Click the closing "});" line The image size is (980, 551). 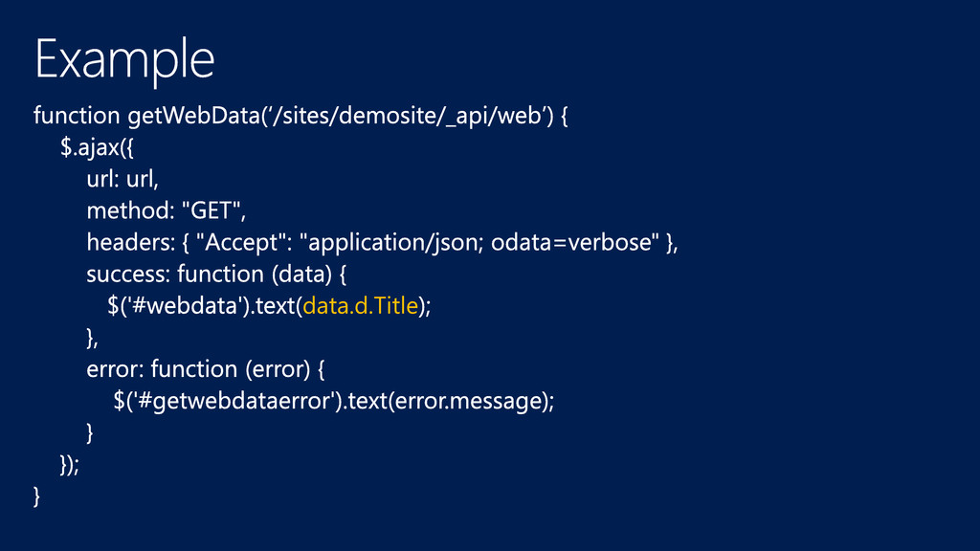70,464
